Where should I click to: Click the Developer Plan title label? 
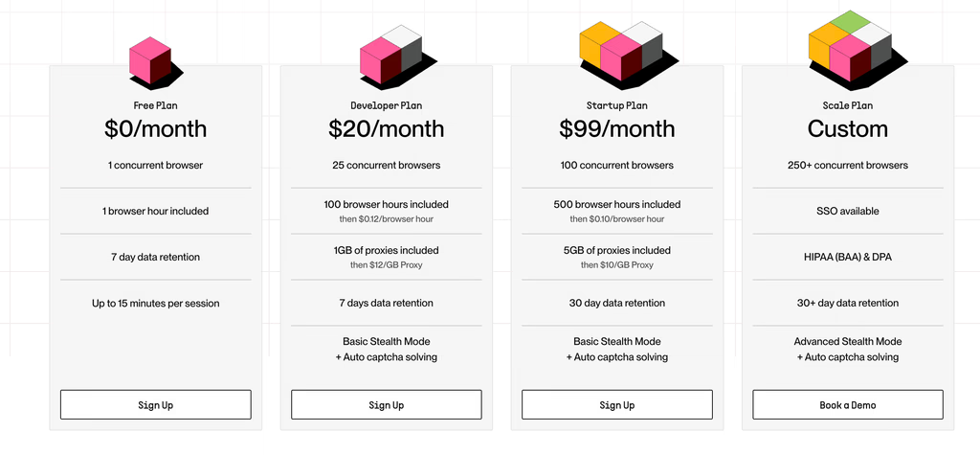coord(387,105)
